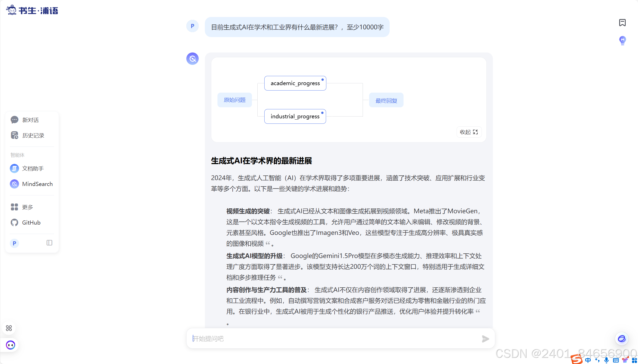This screenshot has width=638, height=364.
Task: Expand the academic_progress node
Action: pos(295,83)
